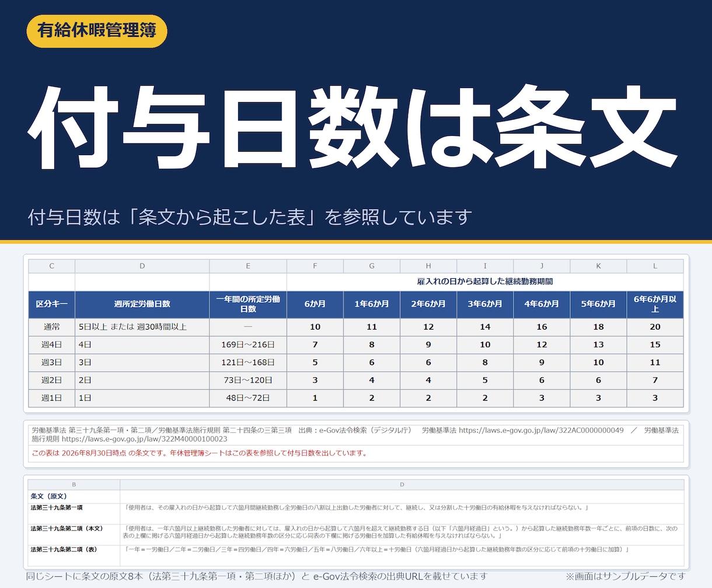Image resolution: width=712 pixels, height=588 pixels.
Task: Click the 区分キー header cell
Action: (52, 304)
